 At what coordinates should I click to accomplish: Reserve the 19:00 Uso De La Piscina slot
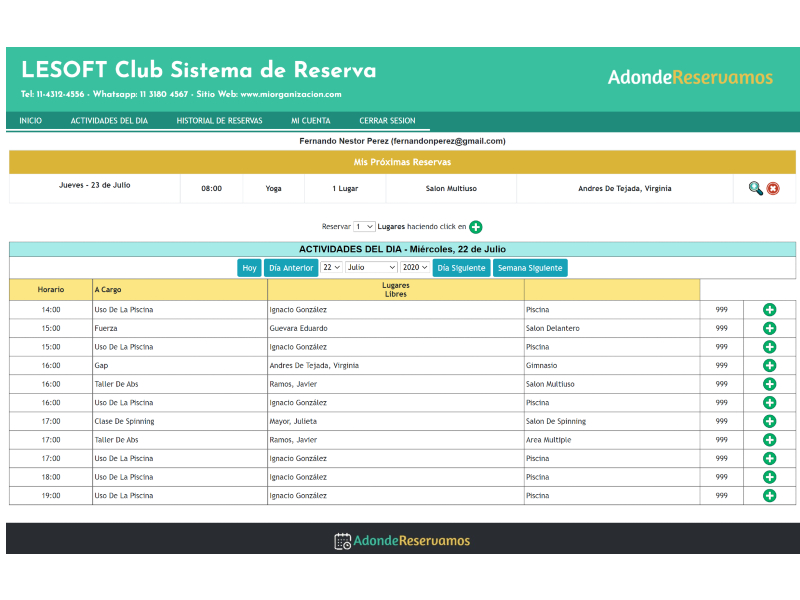(x=769, y=495)
